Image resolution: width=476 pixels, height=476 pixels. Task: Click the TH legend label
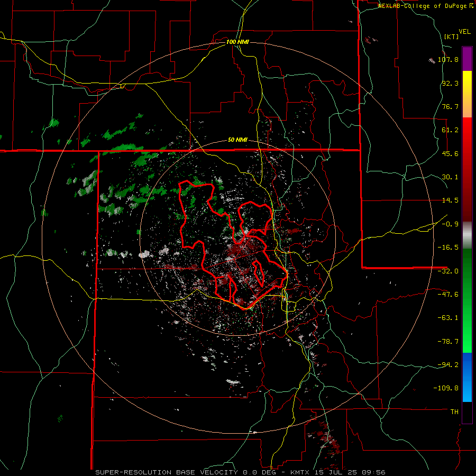coord(454,412)
